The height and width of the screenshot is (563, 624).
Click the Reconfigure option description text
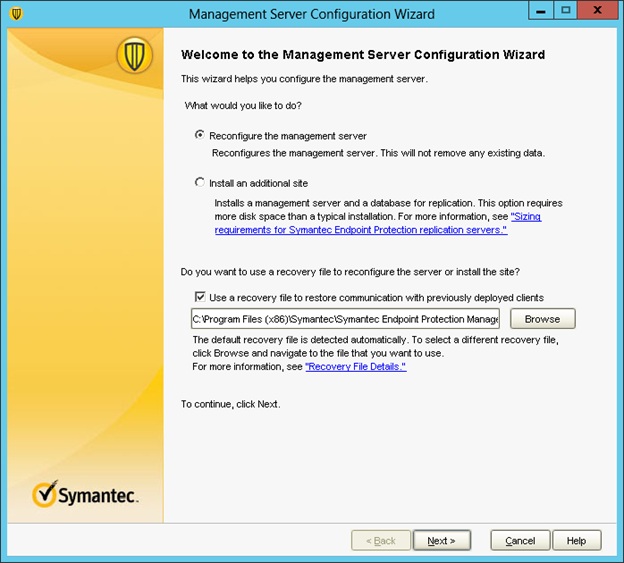pyautogui.click(x=378, y=153)
